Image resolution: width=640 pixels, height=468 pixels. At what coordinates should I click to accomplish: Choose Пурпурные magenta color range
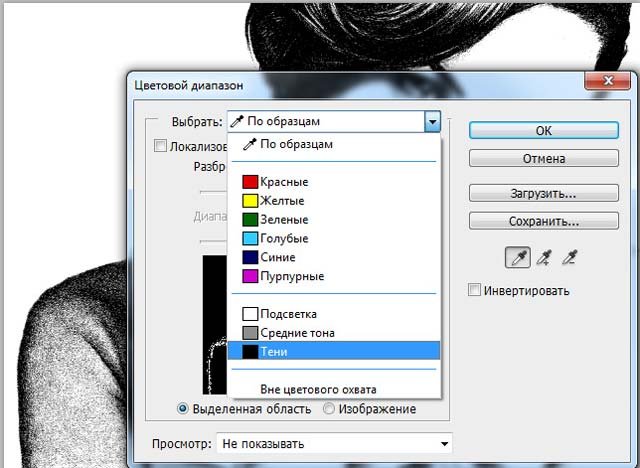pyautogui.click(x=291, y=276)
